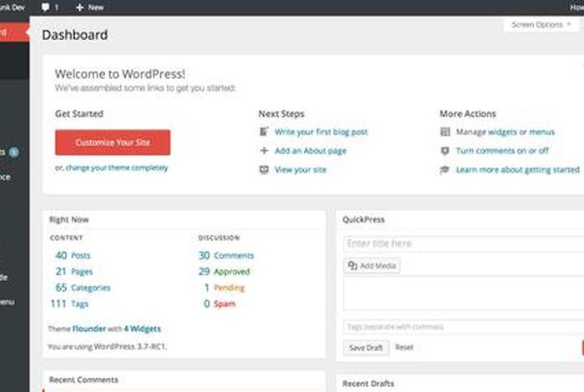Open Learn more about getting started link

pyautogui.click(x=518, y=170)
